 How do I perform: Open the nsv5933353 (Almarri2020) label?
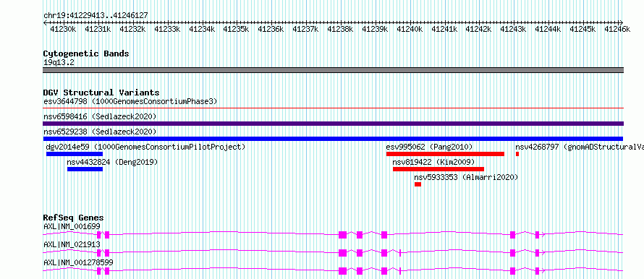click(466, 177)
